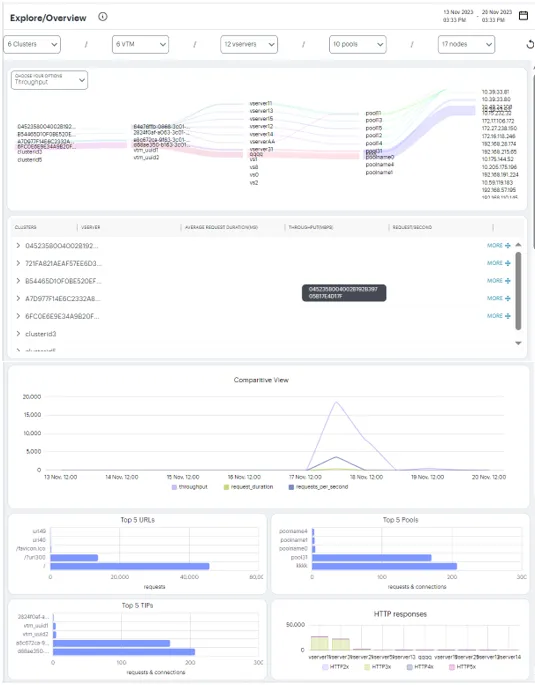
Task: Expand the A7D977F14E6C2332A8 cluster row
Action: point(18,298)
